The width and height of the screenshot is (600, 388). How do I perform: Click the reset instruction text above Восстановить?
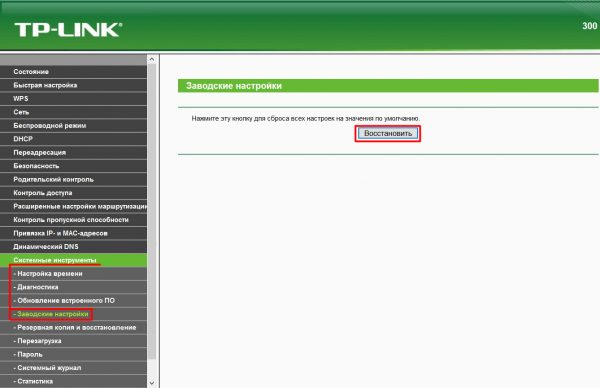tap(305, 119)
